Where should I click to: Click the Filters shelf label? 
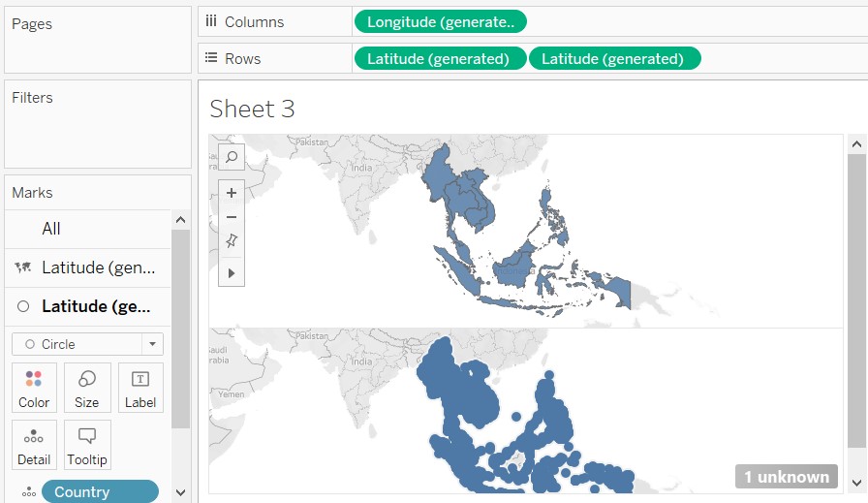point(32,98)
